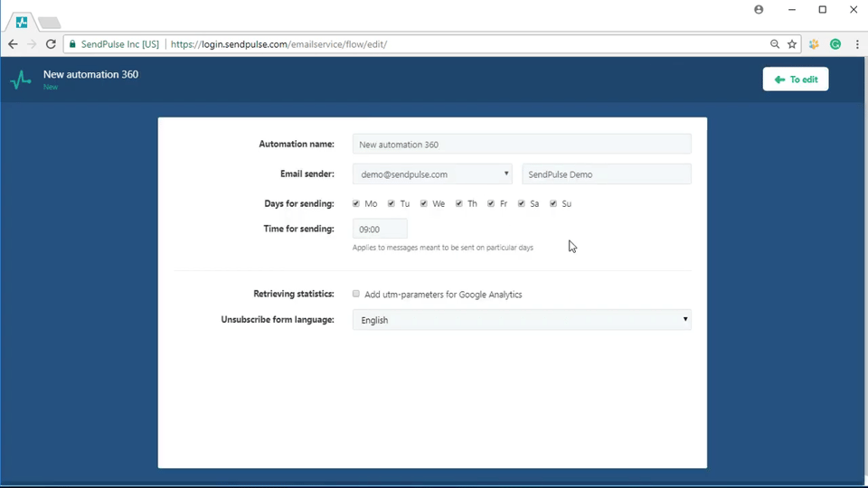
Task: Click the SendPulse pulse logo in header
Action: (21, 80)
